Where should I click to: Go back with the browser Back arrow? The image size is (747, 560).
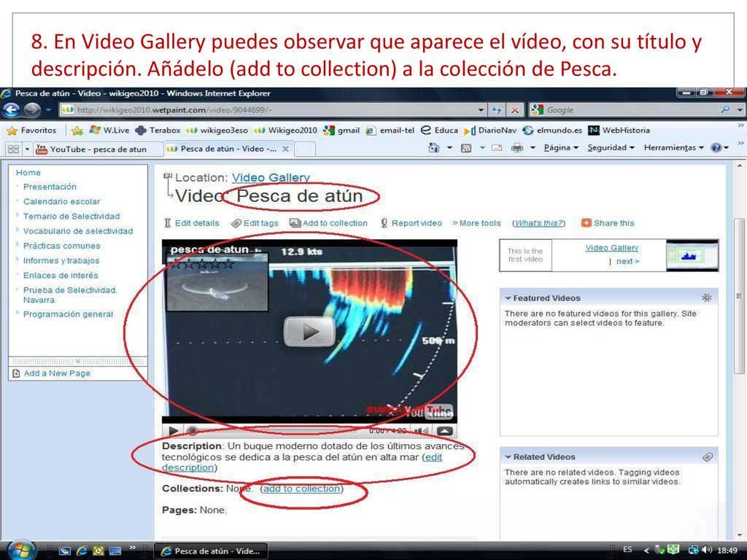12,110
